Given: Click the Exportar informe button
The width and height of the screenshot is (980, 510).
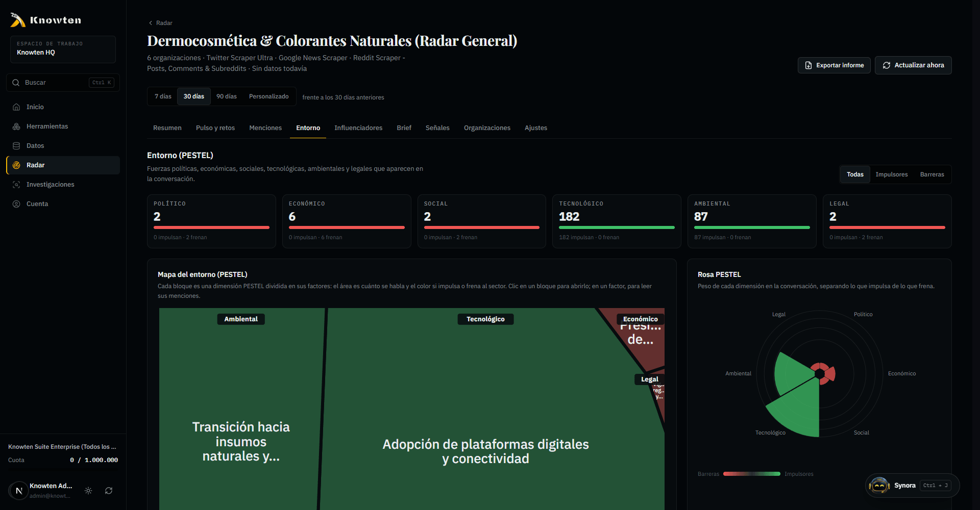Looking at the screenshot, I should coord(834,65).
